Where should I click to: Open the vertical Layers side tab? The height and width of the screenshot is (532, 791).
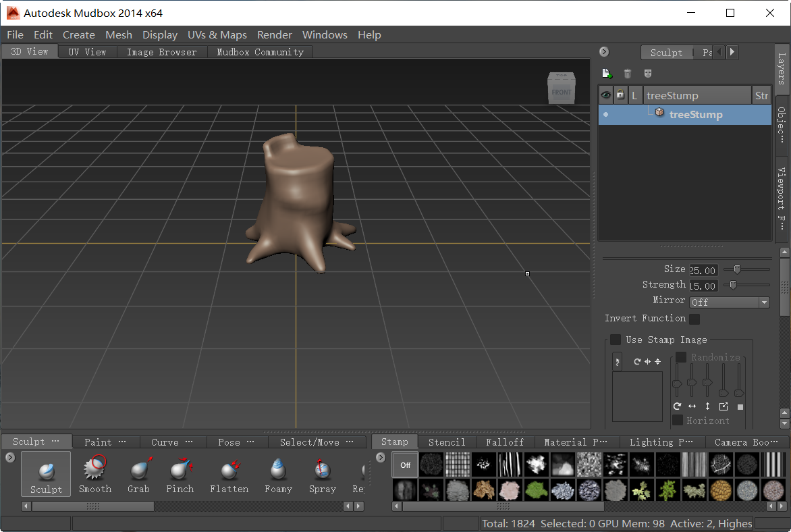pos(781,69)
